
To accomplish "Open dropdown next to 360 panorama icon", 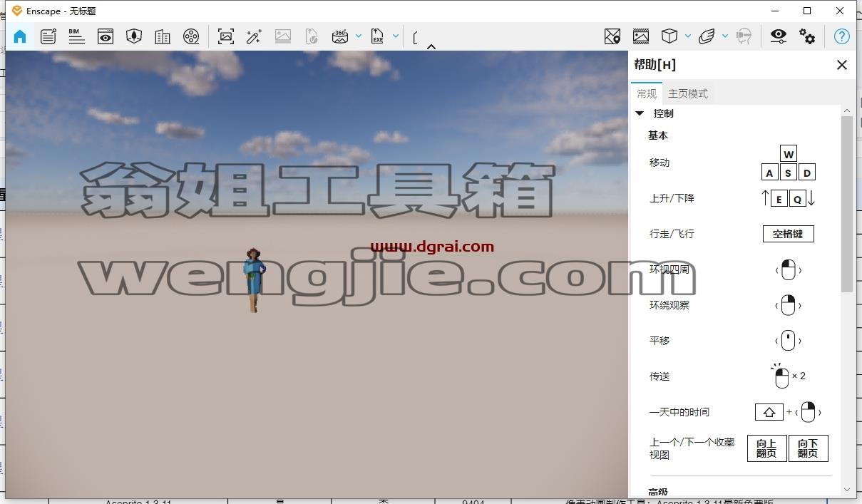I will [359, 36].
